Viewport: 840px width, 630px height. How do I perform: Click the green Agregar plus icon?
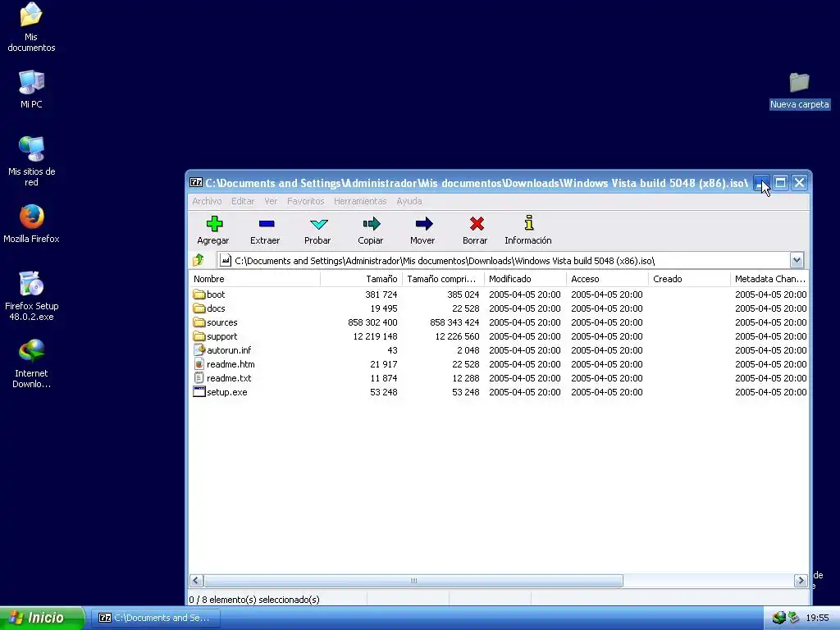tap(214, 223)
